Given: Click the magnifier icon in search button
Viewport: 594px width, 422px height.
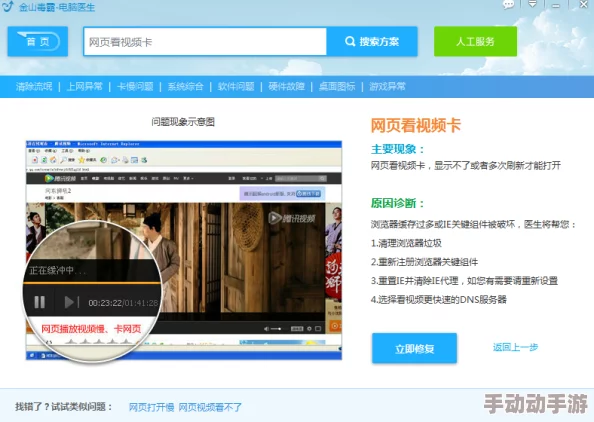Looking at the screenshot, I should point(350,41).
